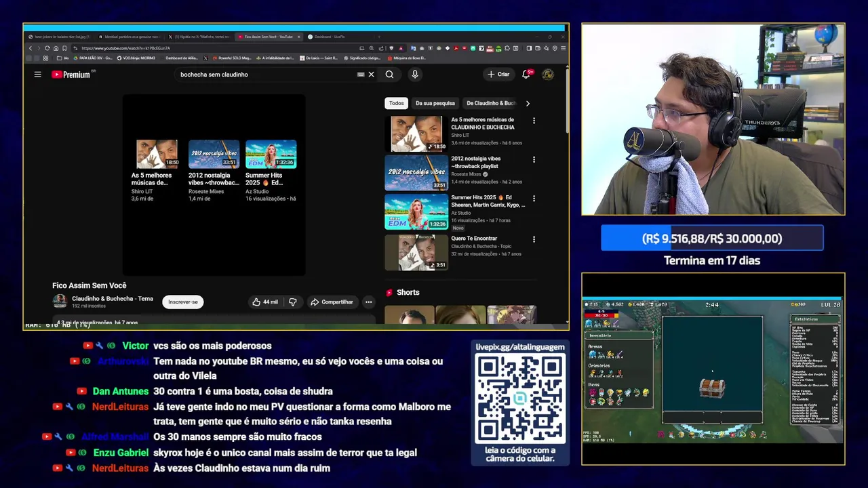Run the search with the magnifier icon

(x=389, y=75)
